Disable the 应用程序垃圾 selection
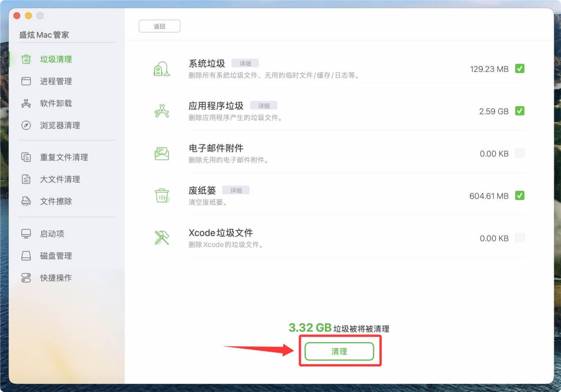Image resolution: width=561 pixels, height=392 pixels. [520, 111]
